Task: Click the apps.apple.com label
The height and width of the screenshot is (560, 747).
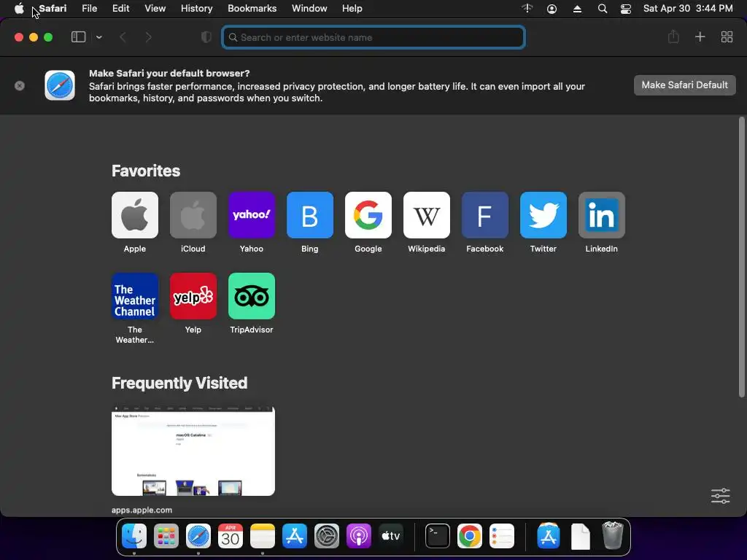Action: coord(142,510)
